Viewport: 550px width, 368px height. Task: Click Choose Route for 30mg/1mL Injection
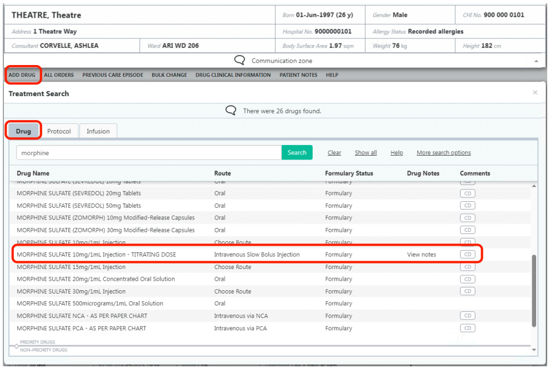pos(233,291)
